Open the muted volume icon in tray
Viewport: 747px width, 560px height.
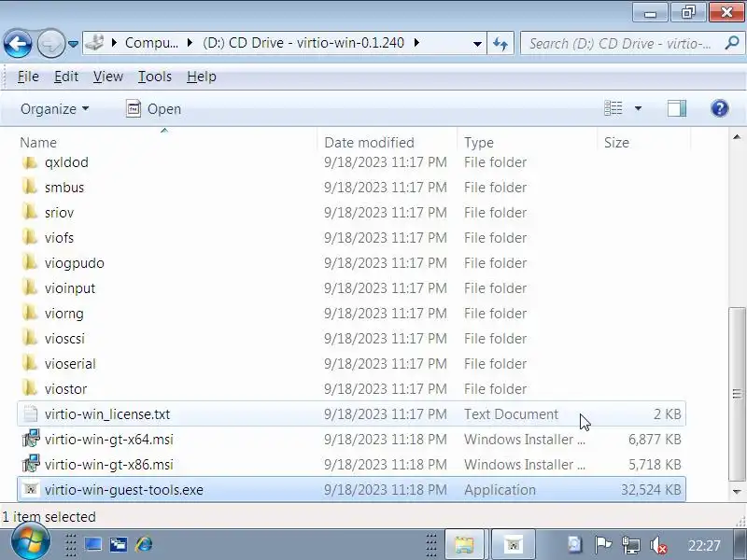(659, 545)
